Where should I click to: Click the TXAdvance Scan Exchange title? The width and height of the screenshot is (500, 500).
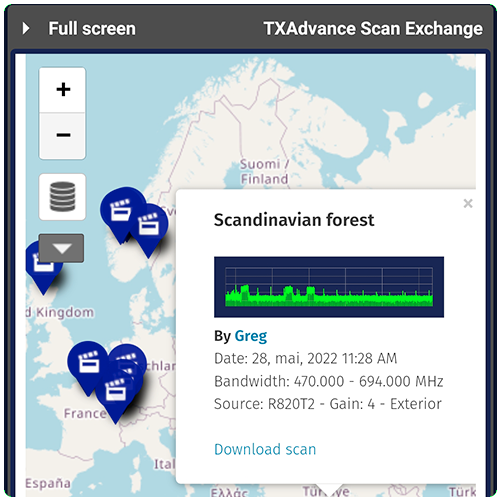pos(373,28)
